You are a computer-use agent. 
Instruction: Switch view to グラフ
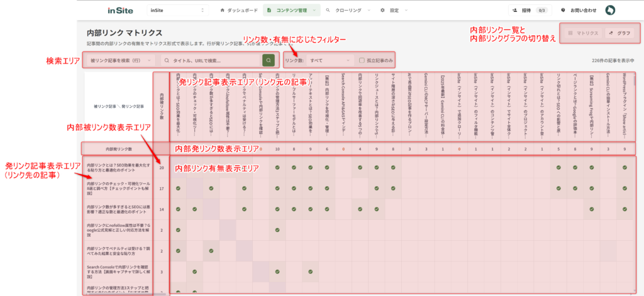click(x=618, y=33)
